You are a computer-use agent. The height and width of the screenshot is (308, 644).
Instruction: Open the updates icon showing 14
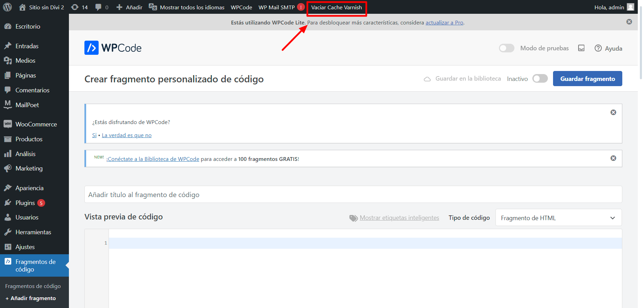tap(75, 7)
